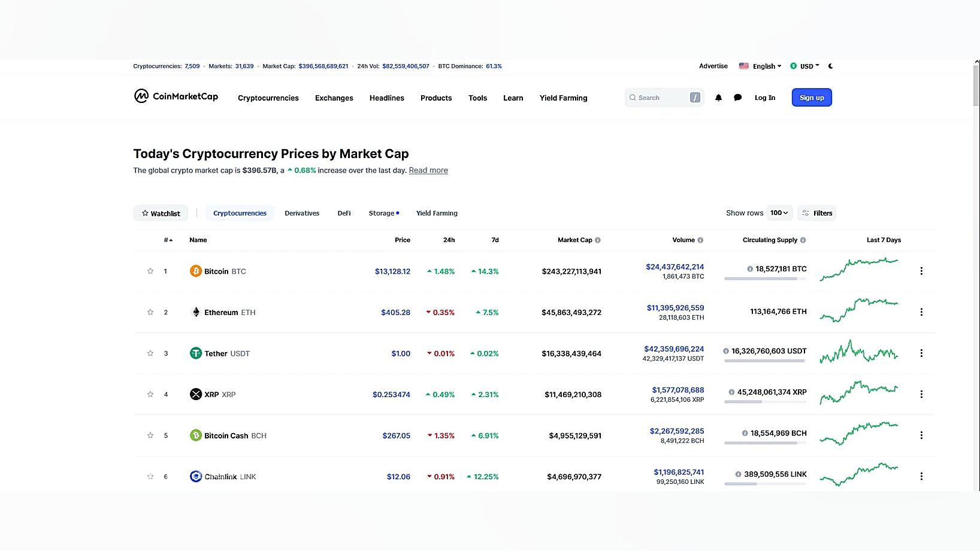The image size is (980, 551).
Task: Open three-dot menu for Bitcoin row
Action: pos(921,271)
